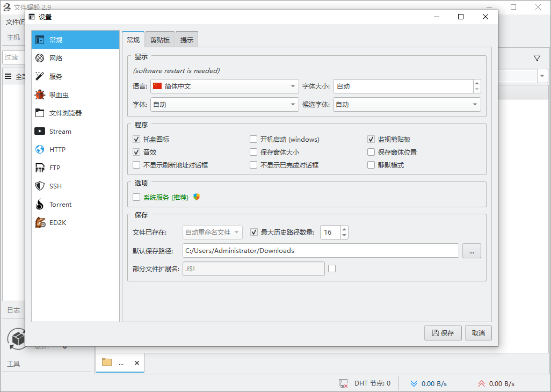Open the Stream play icon

point(40,132)
